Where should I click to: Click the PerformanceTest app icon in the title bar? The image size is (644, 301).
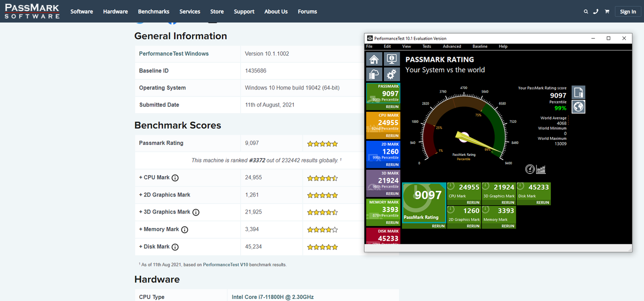point(370,38)
